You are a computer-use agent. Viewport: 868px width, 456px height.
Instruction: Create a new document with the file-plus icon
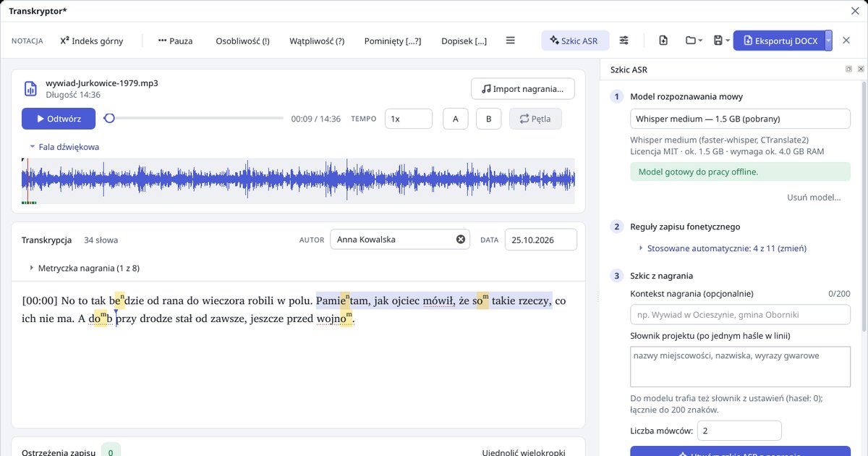(663, 41)
